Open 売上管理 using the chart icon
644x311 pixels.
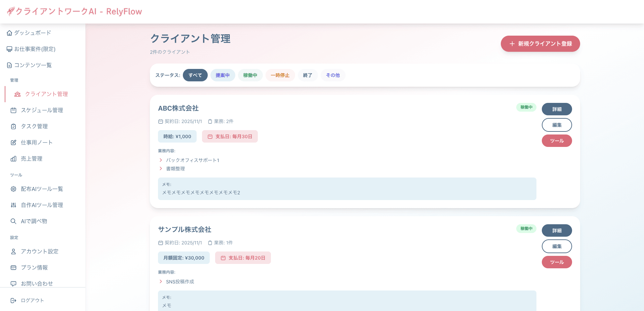13,158
